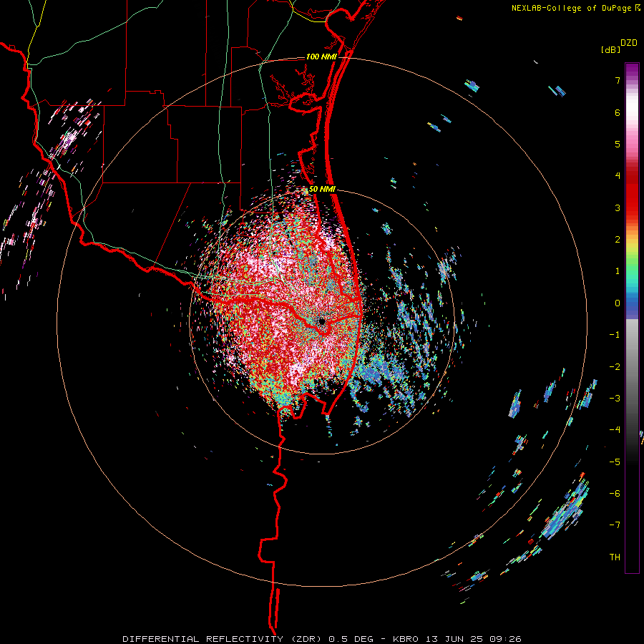Image resolution: width=644 pixels, height=644 pixels.
Task: Click the -6 value on the color scale
Action: 615,494
